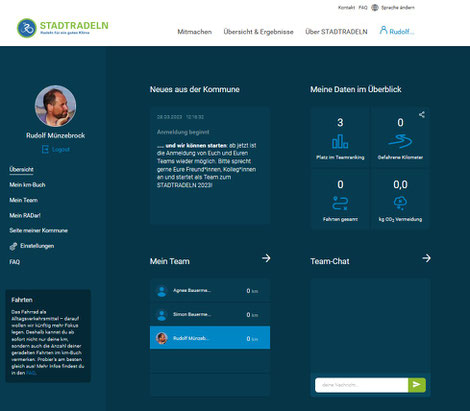Open the Rudolf... account menu
470x411 pixels.
coord(402,32)
